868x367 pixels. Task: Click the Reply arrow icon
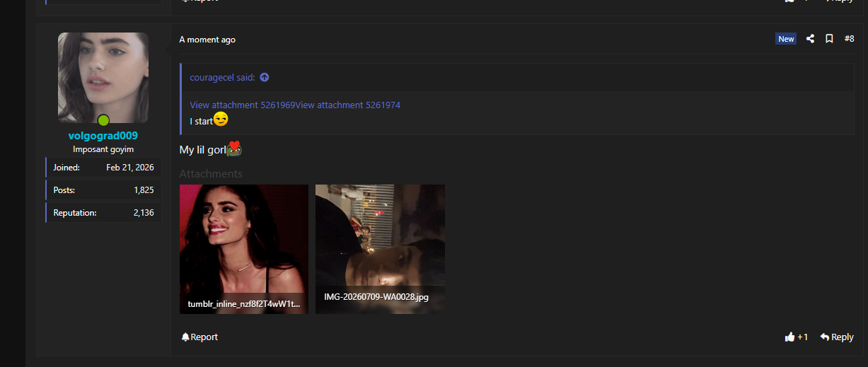tap(824, 337)
